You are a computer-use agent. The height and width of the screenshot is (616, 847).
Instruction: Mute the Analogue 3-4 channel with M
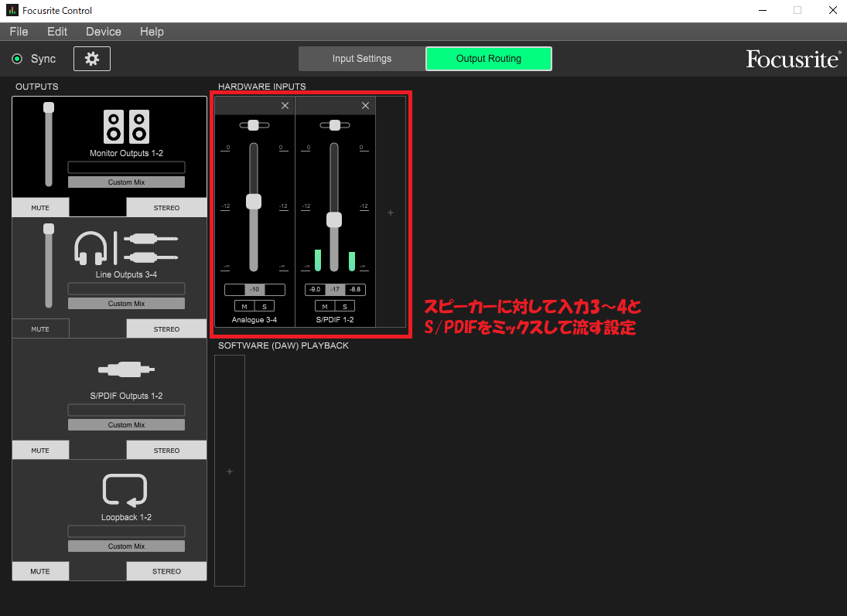click(244, 306)
